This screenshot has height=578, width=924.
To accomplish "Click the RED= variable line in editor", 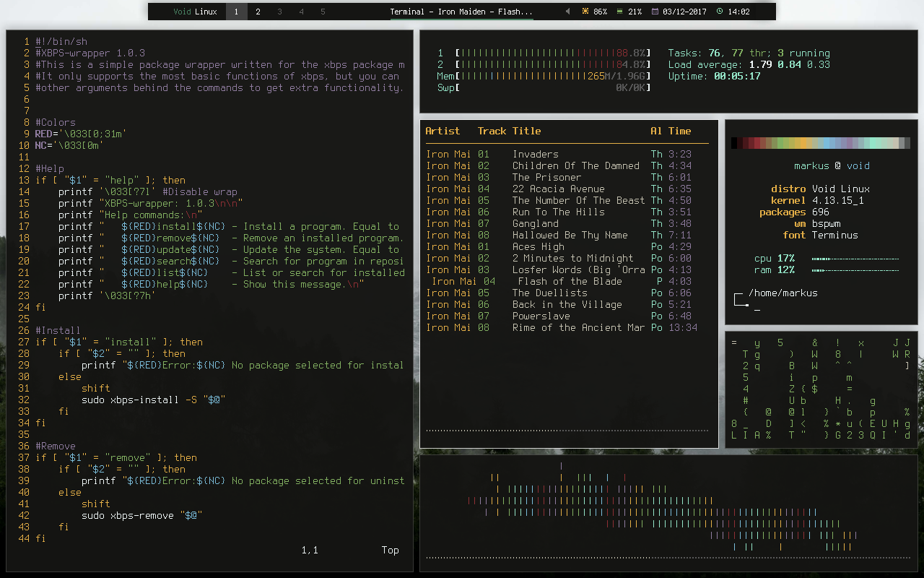I will (81, 134).
